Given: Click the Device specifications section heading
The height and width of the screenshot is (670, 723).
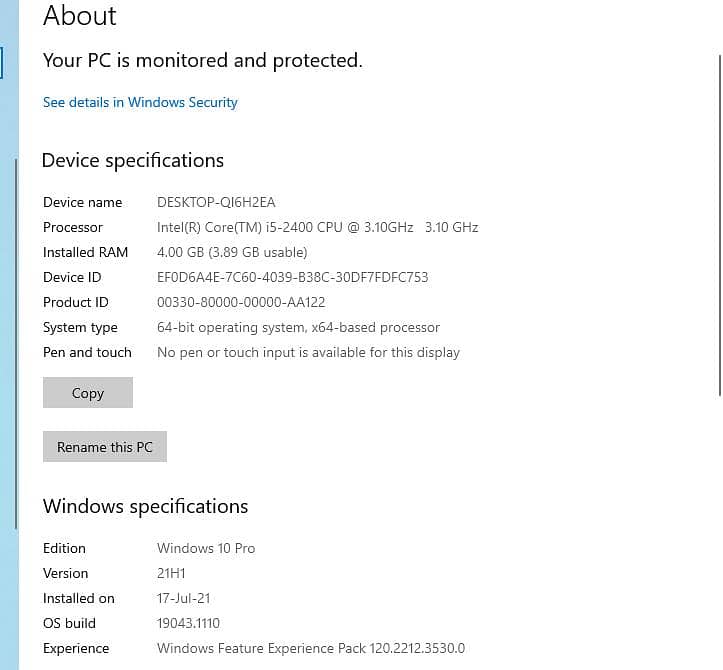Looking at the screenshot, I should [x=133, y=160].
